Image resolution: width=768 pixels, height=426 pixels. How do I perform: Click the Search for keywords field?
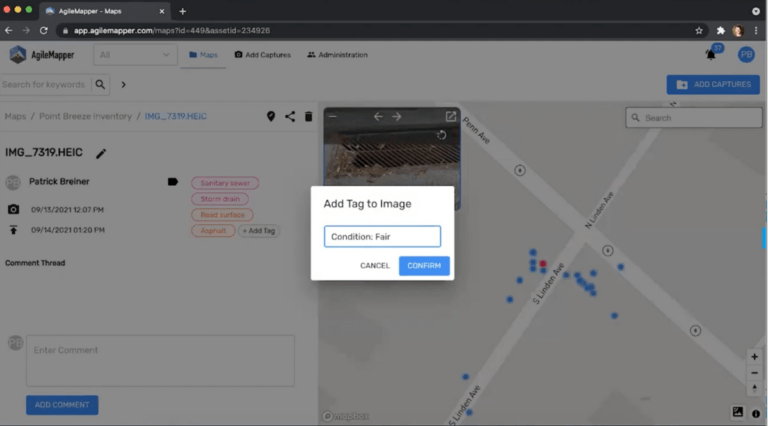(44, 84)
